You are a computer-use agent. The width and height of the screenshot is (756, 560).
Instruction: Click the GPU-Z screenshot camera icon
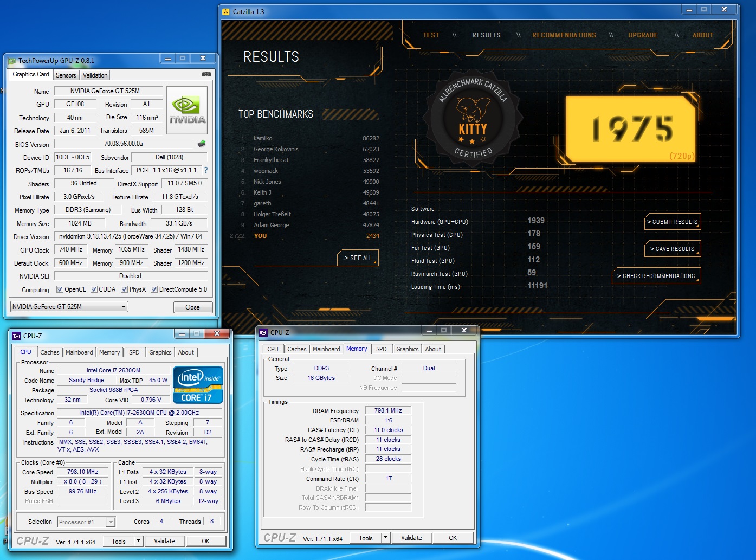tap(206, 74)
